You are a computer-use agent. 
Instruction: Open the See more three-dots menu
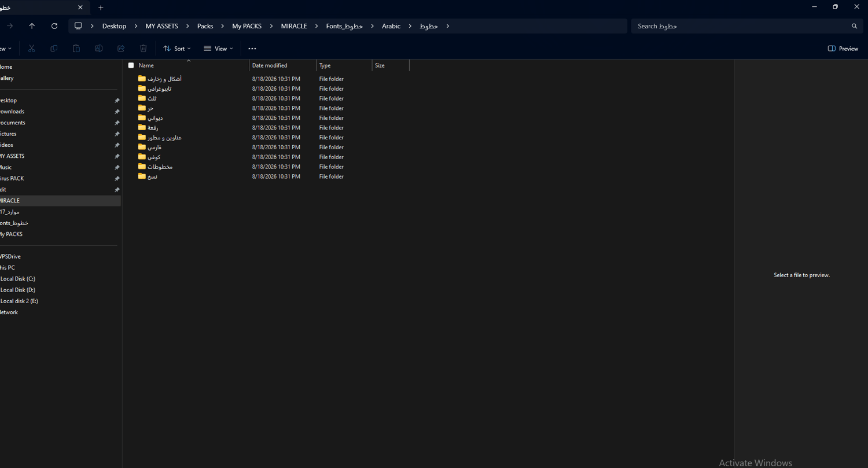click(252, 49)
